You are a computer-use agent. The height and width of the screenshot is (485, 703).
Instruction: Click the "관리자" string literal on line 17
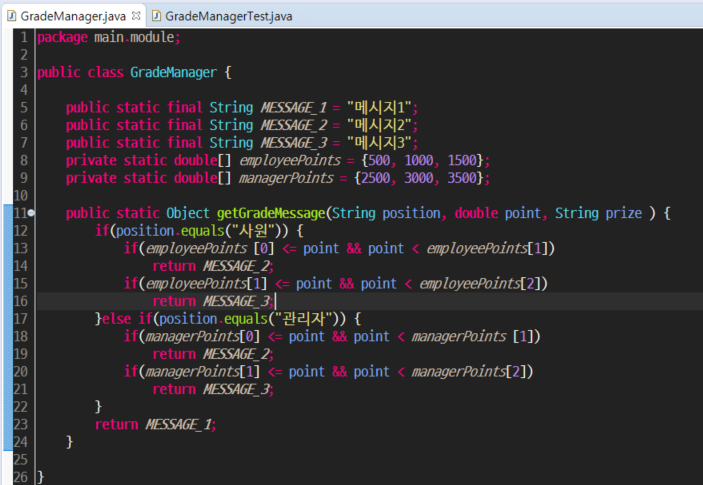[x=304, y=319]
